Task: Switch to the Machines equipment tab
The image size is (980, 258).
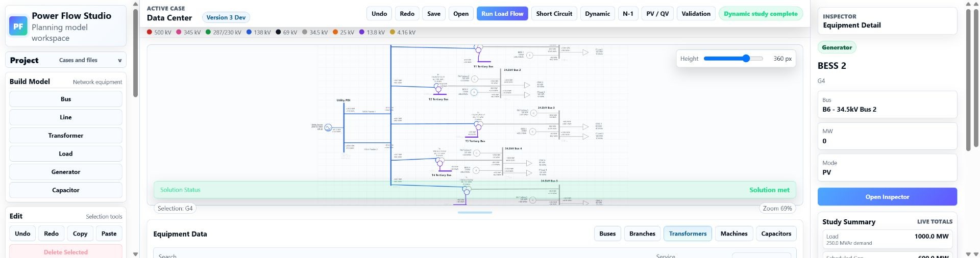Action: 734,234
